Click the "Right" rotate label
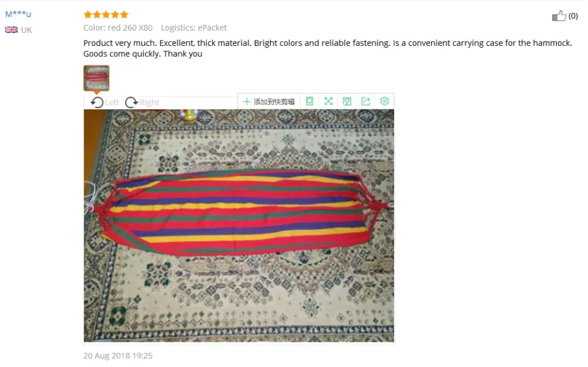 pos(149,102)
